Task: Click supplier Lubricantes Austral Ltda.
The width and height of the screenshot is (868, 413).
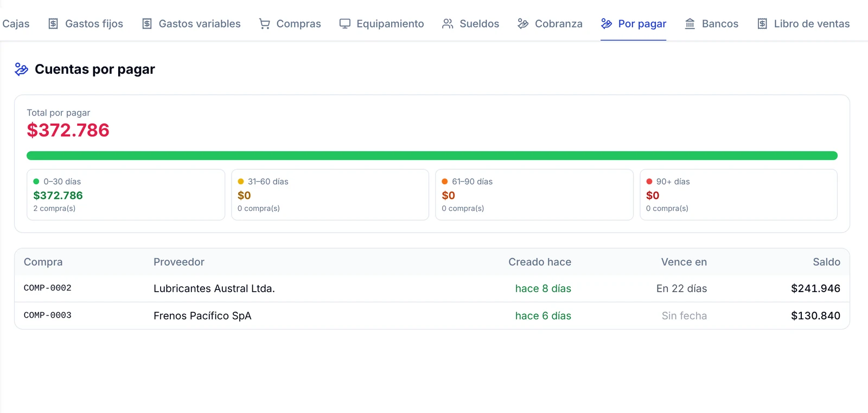Action: click(214, 288)
